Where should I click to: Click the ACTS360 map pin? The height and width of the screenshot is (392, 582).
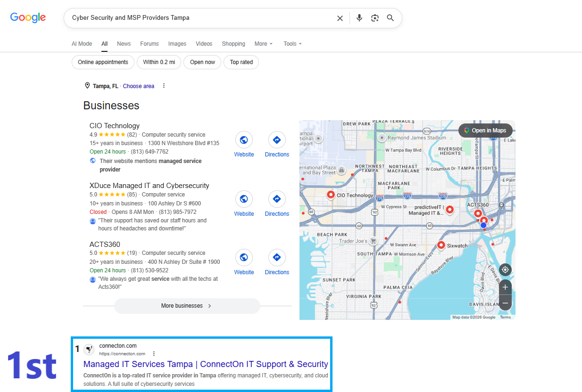tap(478, 214)
